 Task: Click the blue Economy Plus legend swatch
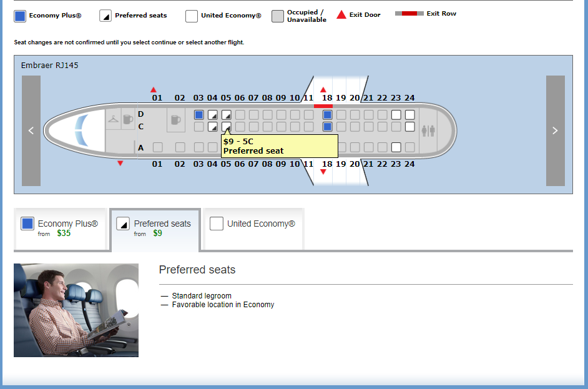(x=20, y=16)
